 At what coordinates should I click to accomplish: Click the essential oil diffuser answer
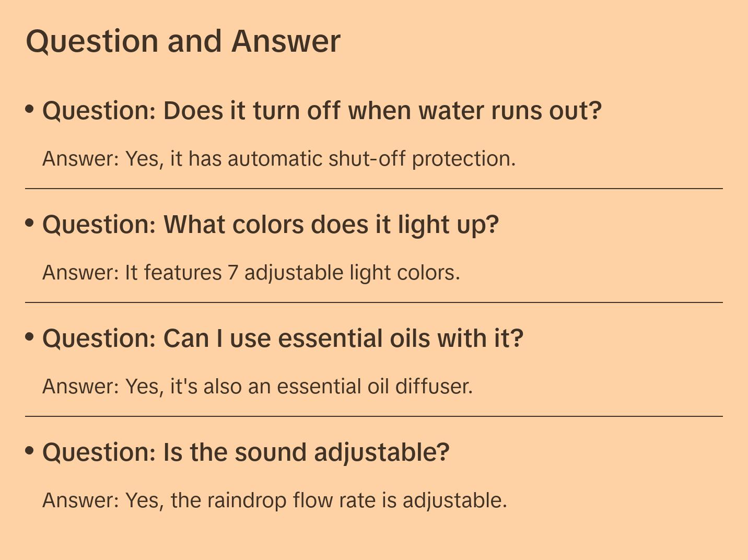(x=258, y=387)
